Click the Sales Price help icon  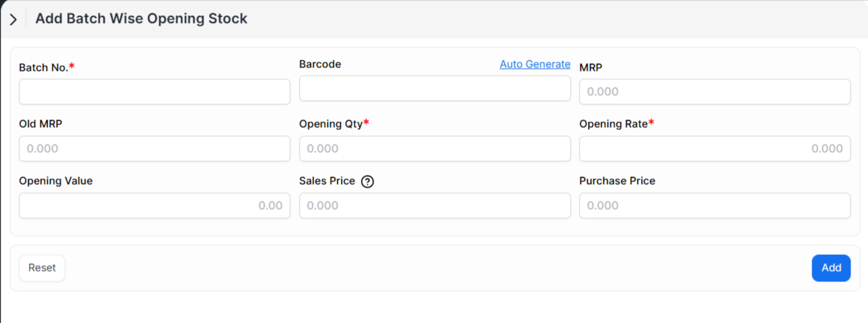[368, 181]
